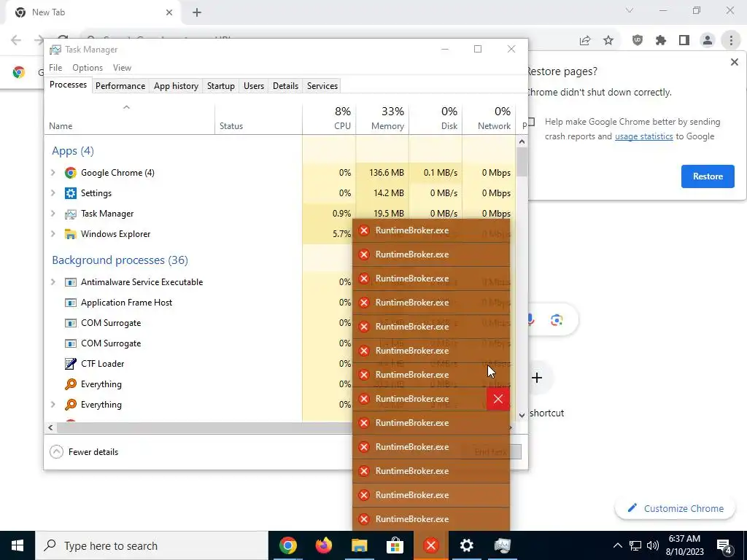Click the Windows Start button
Viewport: 747px width, 560px height.
point(18,545)
